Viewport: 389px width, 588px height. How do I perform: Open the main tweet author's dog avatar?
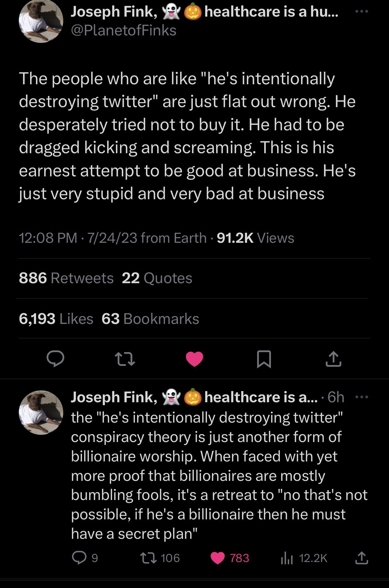(41, 21)
